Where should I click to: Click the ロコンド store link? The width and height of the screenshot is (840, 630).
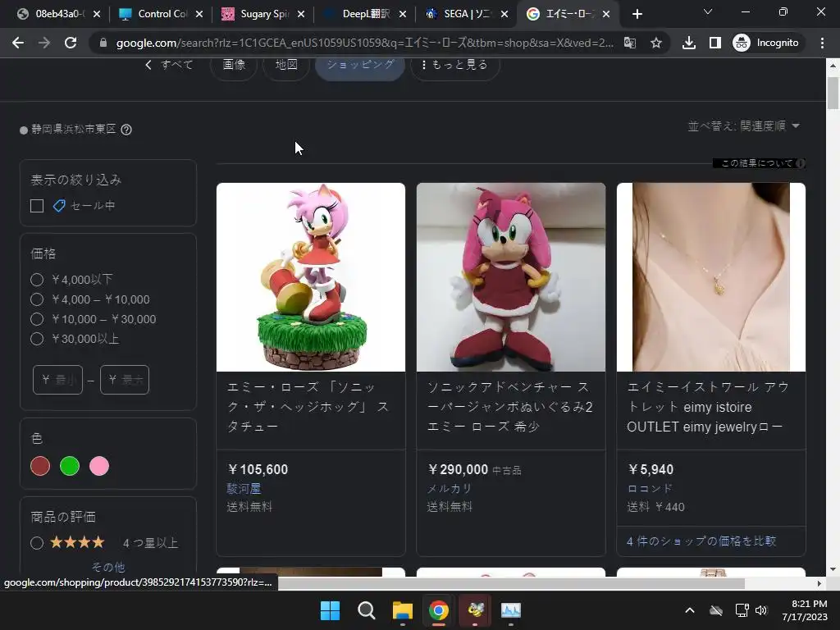click(x=650, y=489)
